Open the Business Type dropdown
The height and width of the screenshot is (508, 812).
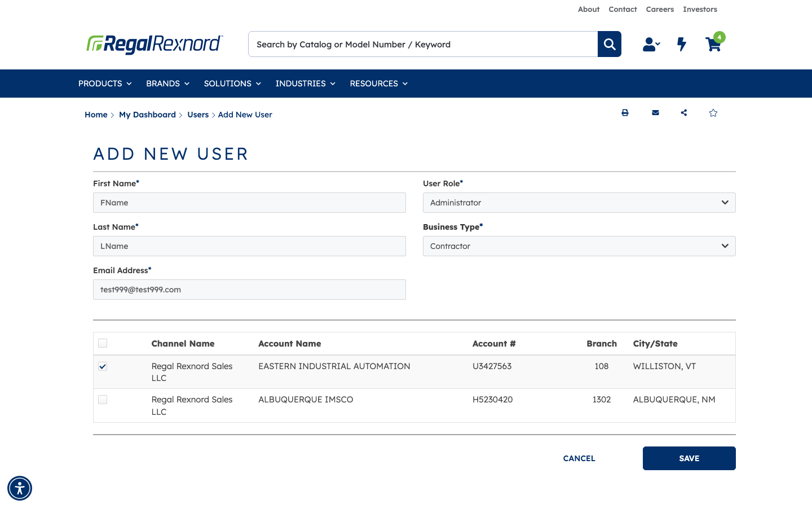(x=579, y=246)
